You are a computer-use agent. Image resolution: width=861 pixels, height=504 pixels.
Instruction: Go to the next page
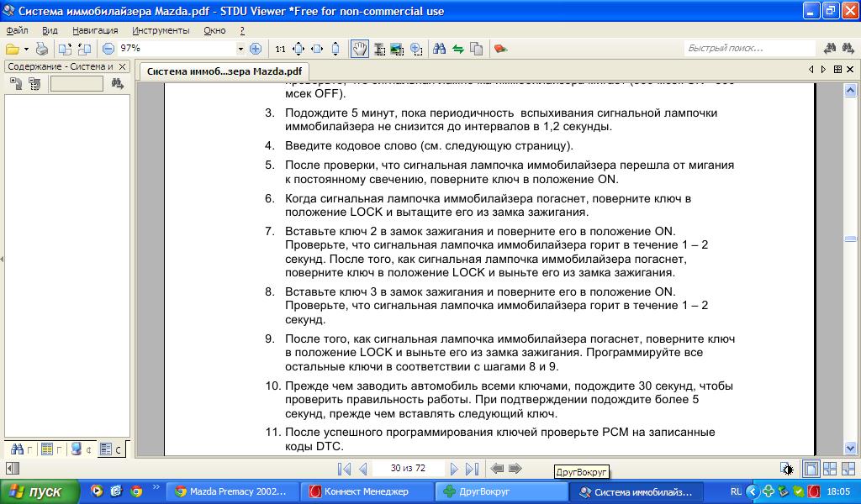tap(454, 469)
